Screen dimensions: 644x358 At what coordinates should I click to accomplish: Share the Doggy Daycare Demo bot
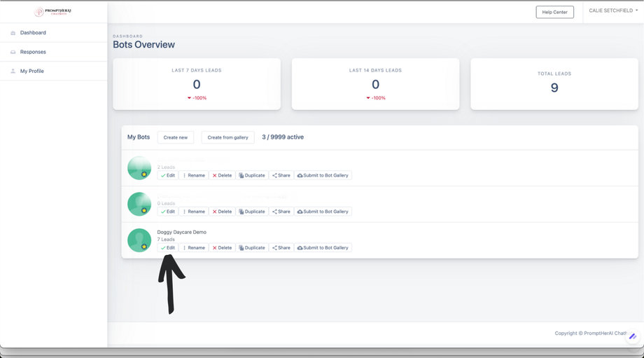click(281, 248)
